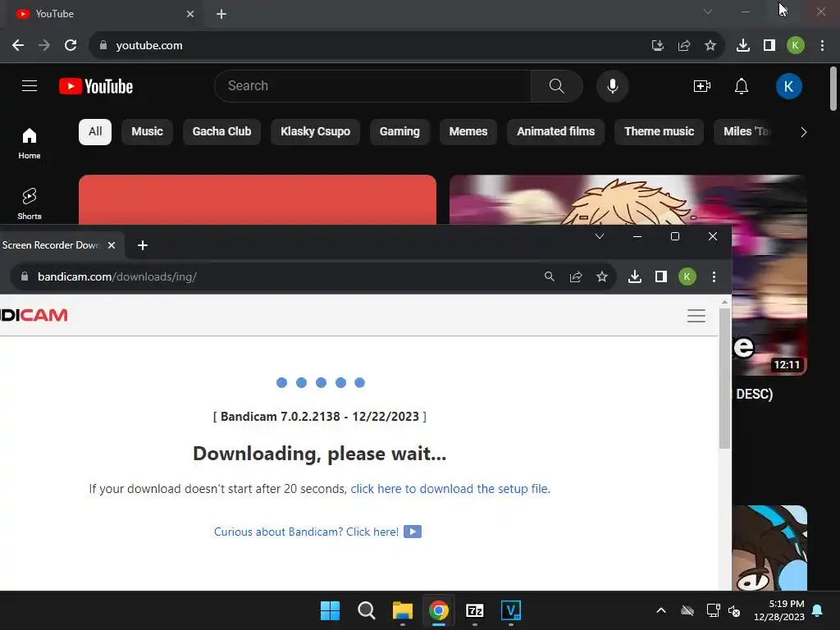
Task: Click zoom magnifier in Bandicam address bar
Action: [549, 276]
